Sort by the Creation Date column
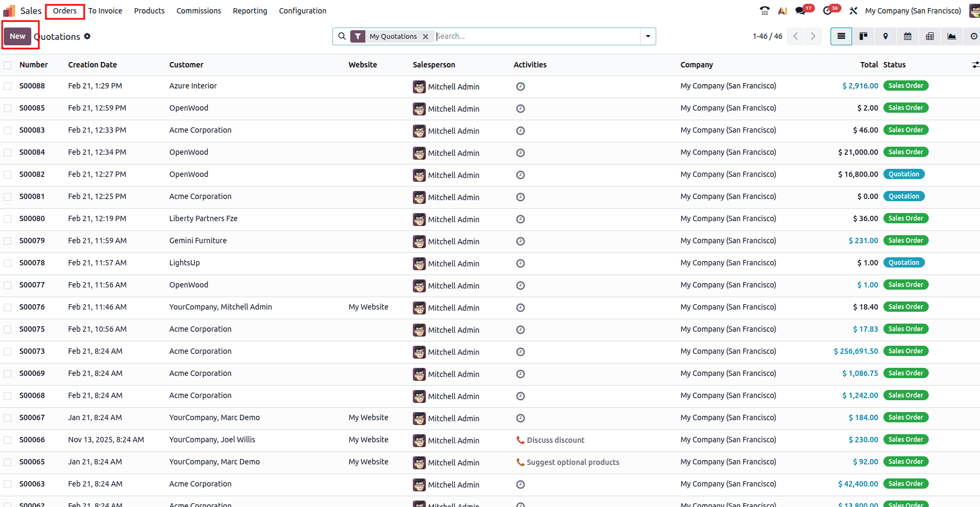This screenshot has width=980, height=507. [92, 65]
